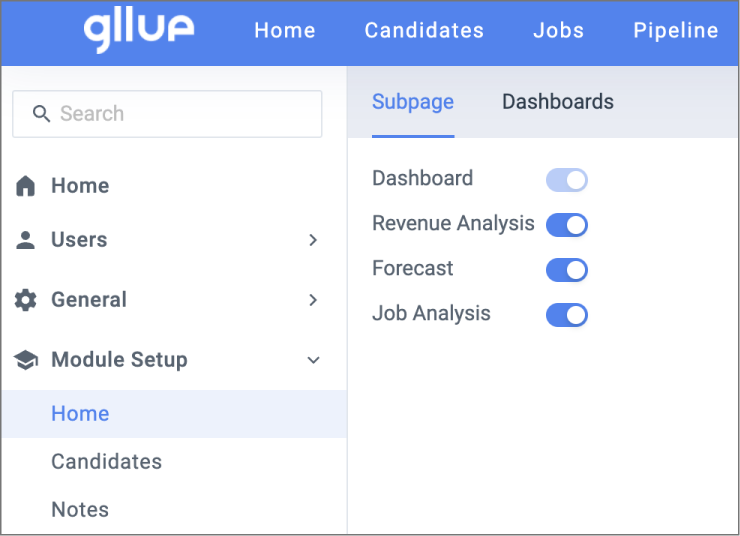Go to Pipeline in top navigation

pyautogui.click(x=676, y=31)
